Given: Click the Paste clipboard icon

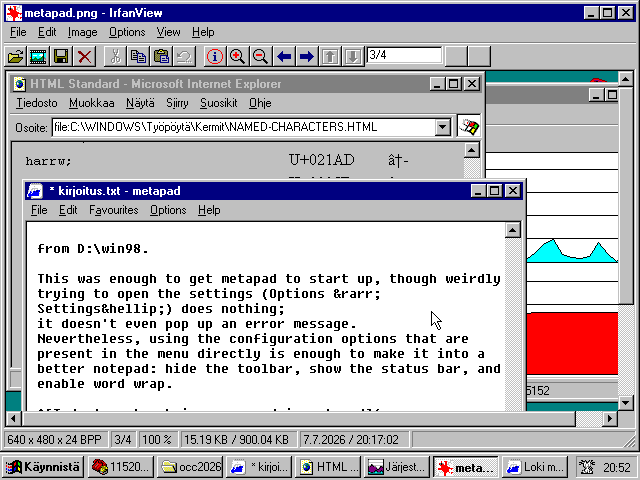Looking at the screenshot, I should point(161,56).
